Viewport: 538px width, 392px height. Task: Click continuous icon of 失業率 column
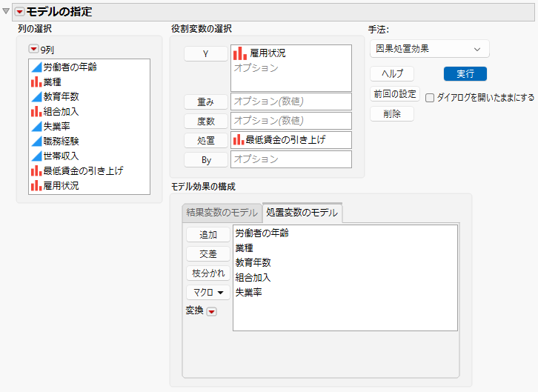coord(37,126)
